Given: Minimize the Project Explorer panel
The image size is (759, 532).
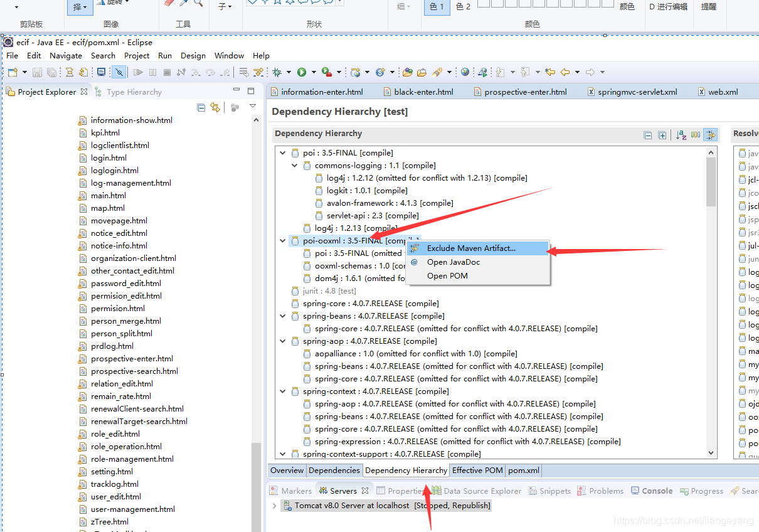Looking at the screenshot, I should click(x=236, y=90).
